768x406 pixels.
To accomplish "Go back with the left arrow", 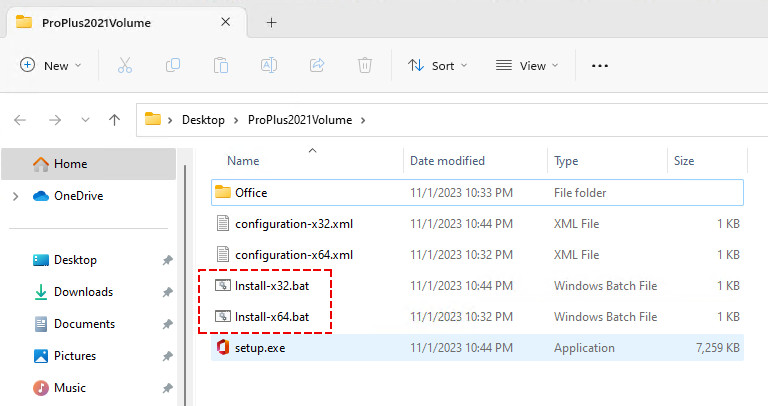I will (20, 120).
